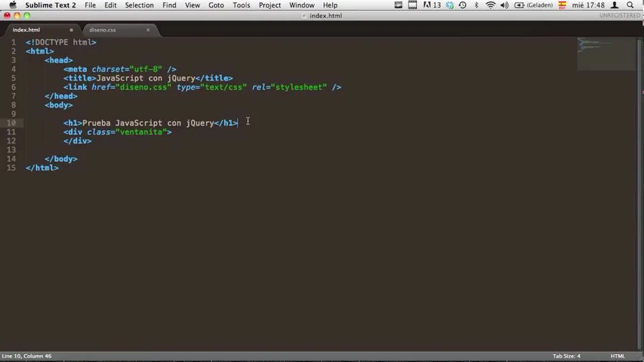Click line number 9 in gutter
644x362 pixels.
pyautogui.click(x=13, y=114)
